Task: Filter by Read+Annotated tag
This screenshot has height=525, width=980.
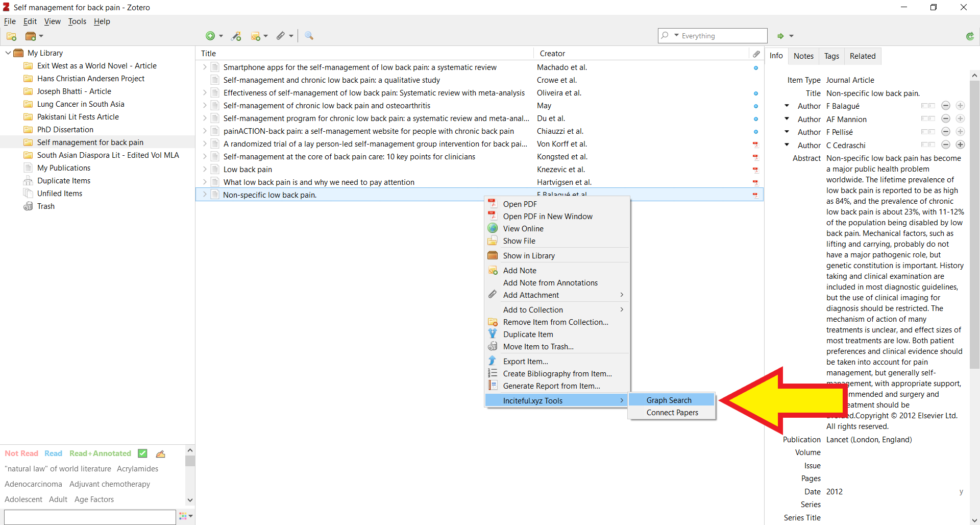Action: tap(100, 454)
